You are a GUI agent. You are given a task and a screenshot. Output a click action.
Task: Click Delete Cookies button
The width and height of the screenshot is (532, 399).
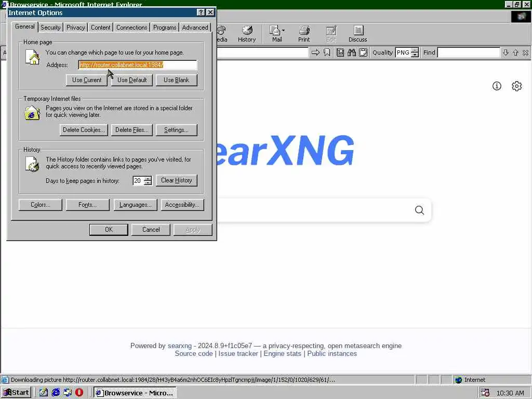(x=84, y=130)
